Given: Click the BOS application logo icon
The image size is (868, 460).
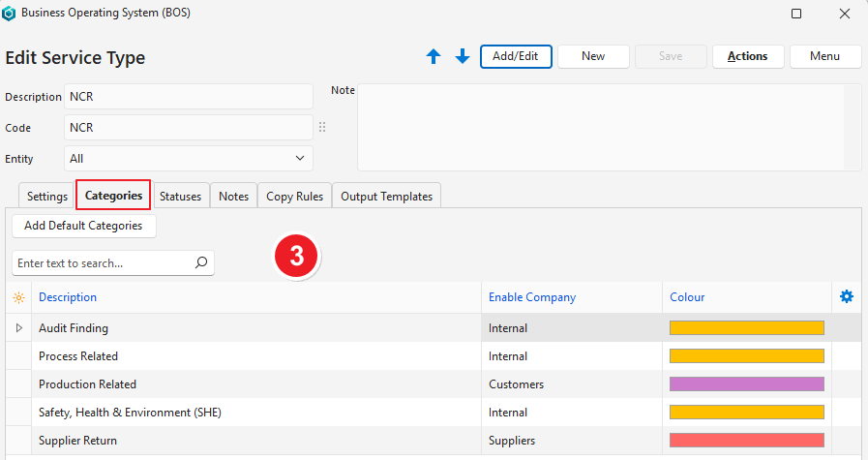Looking at the screenshot, I should pos(12,14).
